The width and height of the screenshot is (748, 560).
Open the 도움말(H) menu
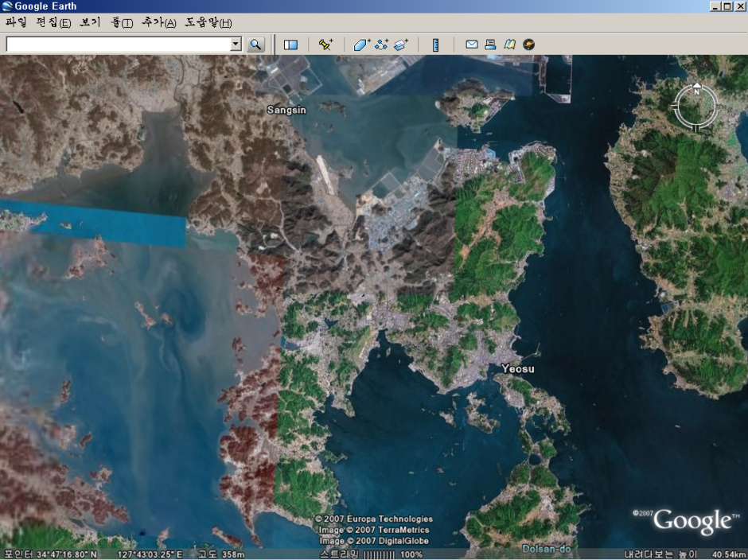[208, 22]
